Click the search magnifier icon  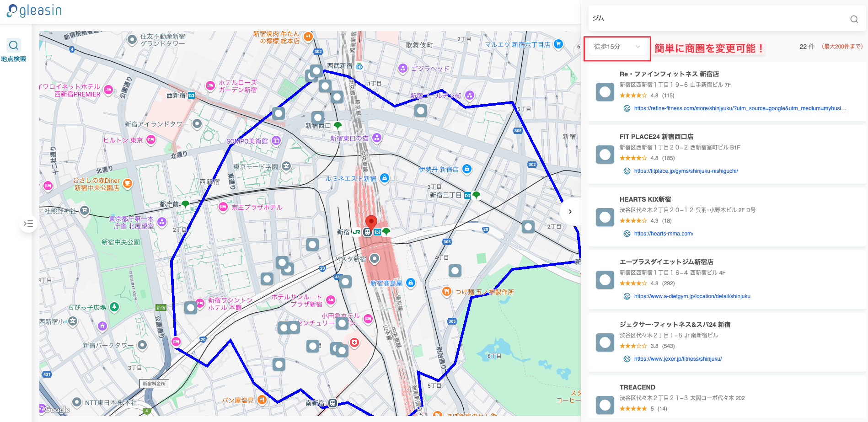pyautogui.click(x=854, y=19)
